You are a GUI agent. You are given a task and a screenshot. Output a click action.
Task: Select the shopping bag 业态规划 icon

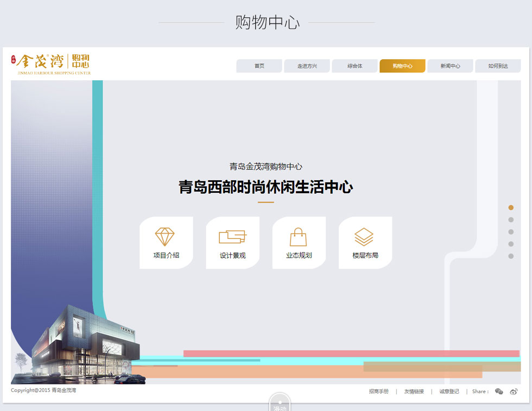[x=299, y=237]
